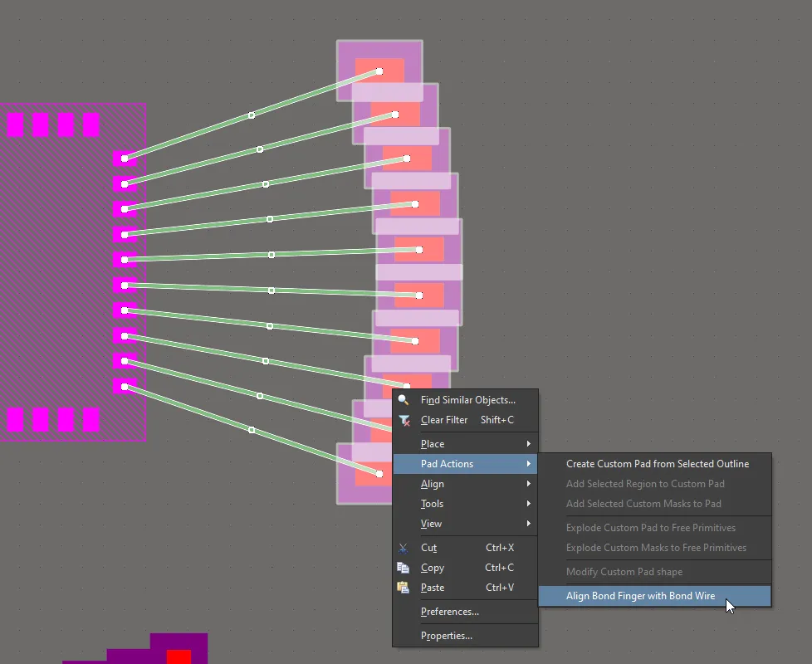Screen dimensions: 812x664
Task: Click the Cut scissors icon
Action: [x=404, y=548]
